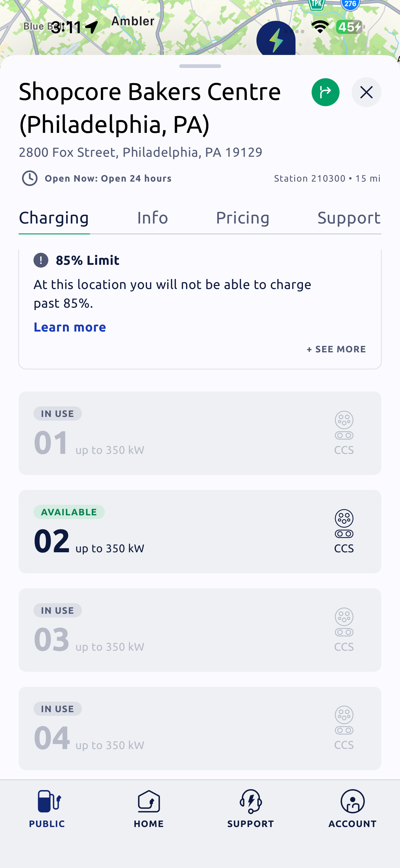Open the Support tab for this station
This screenshot has width=400, height=868.
[349, 218]
